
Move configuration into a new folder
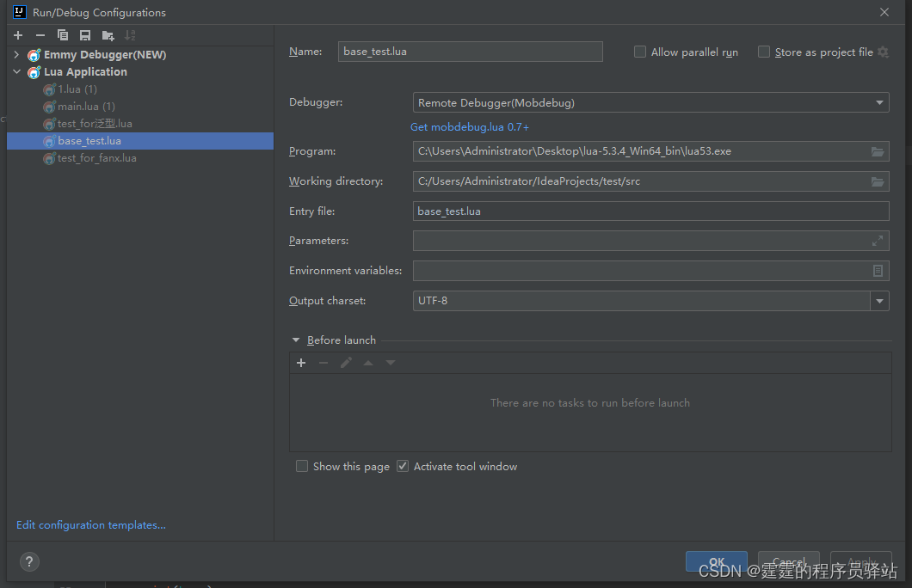coord(108,35)
